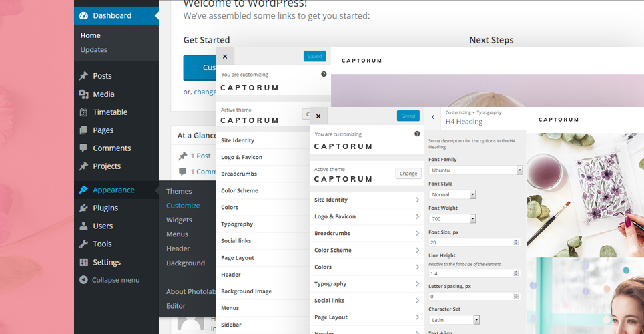Click the Collapse menu arrow icon
This screenshot has height=334, width=644.
(84, 280)
